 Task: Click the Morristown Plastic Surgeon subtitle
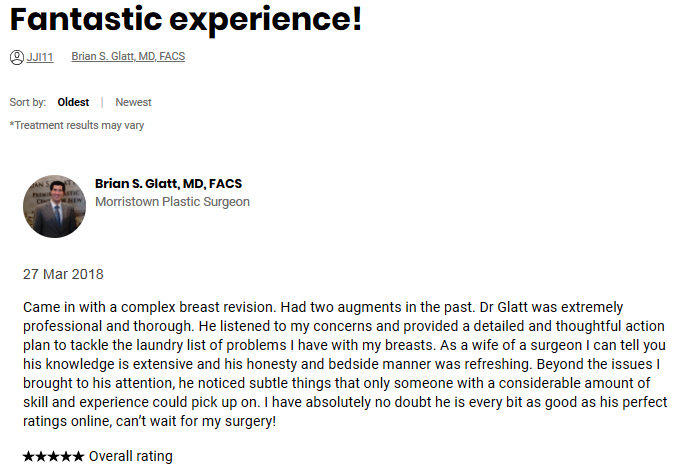click(172, 202)
